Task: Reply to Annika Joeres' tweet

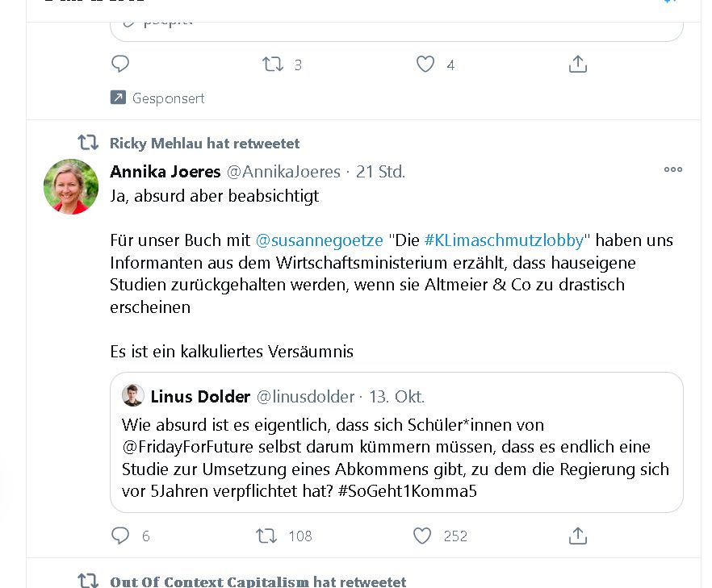Action: pos(120,536)
